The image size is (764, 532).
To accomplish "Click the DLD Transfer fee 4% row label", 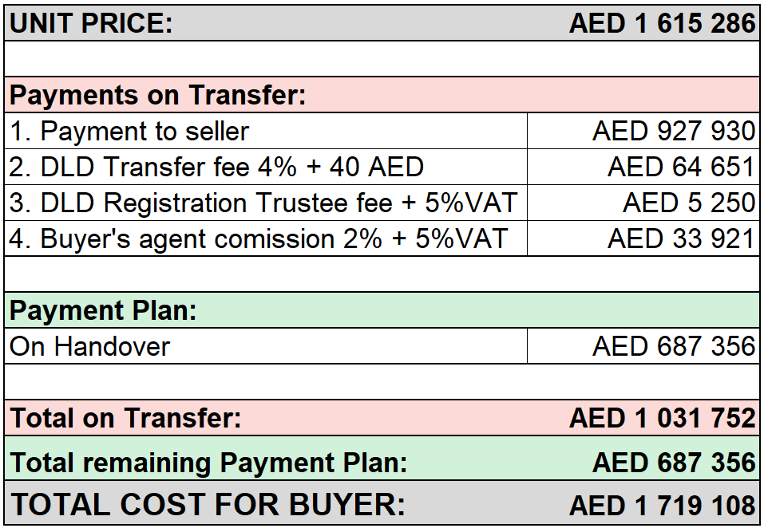I will (216, 167).
